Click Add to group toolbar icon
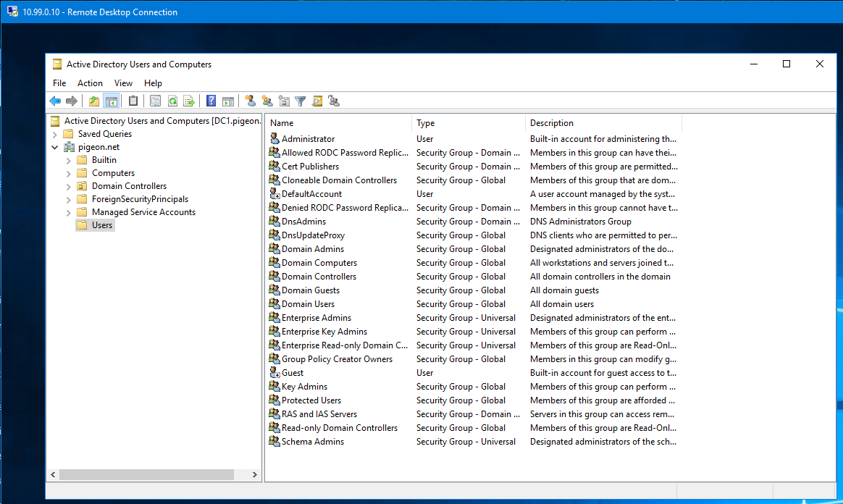The height and width of the screenshot is (504, 843). (334, 101)
